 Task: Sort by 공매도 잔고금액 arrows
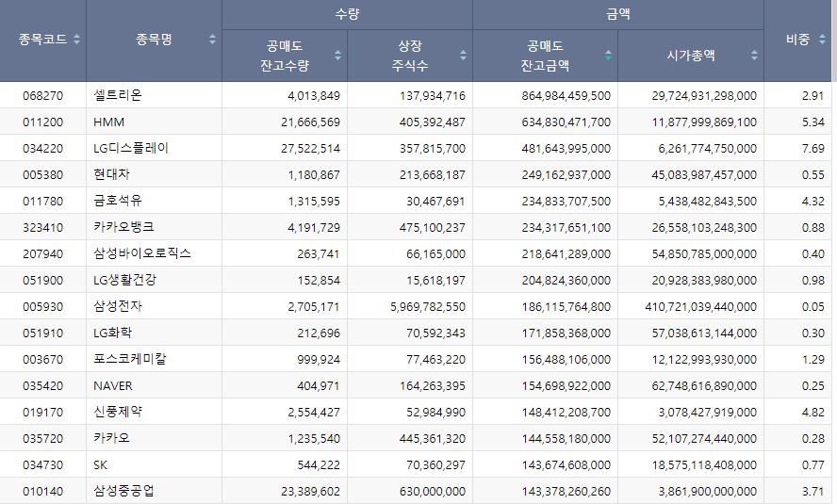[609, 55]
